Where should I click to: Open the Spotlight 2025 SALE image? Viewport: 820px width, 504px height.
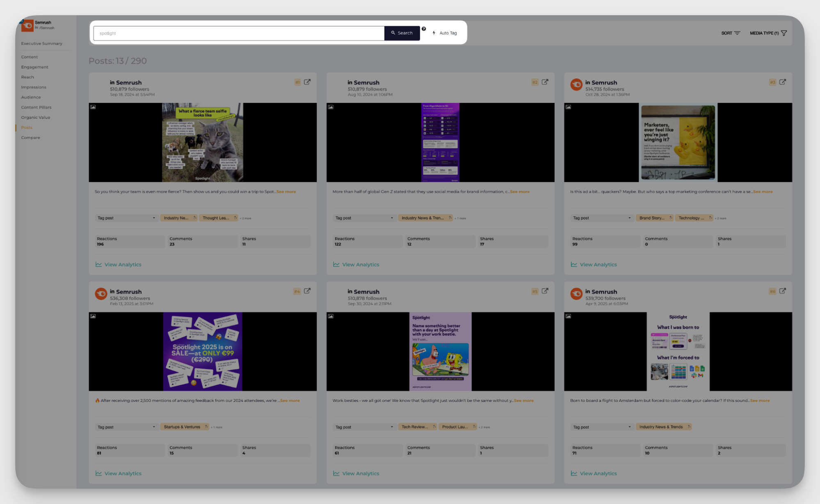pyautogui.click(x=203, y=351)
